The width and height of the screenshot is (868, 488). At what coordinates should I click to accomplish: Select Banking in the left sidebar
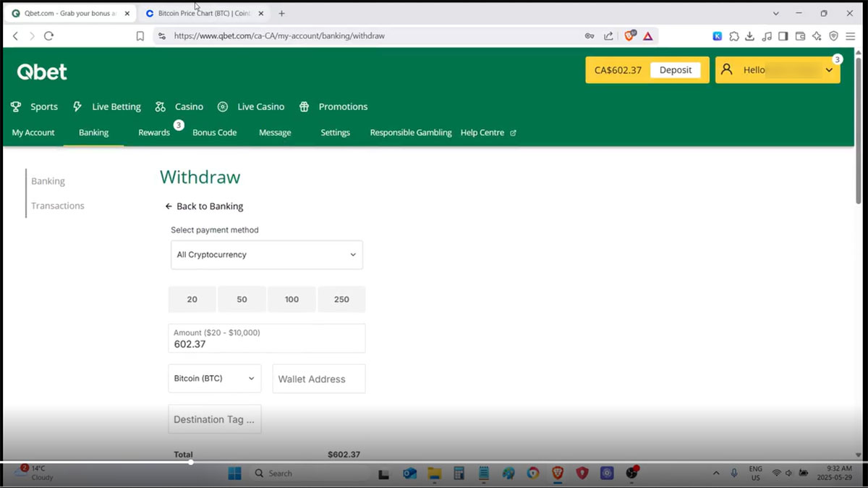click(48, 181)
